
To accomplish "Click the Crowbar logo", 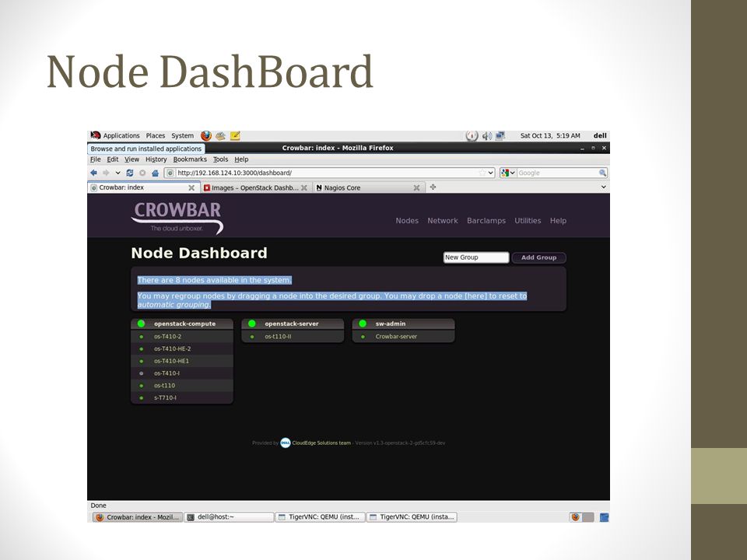I will 177,218.
